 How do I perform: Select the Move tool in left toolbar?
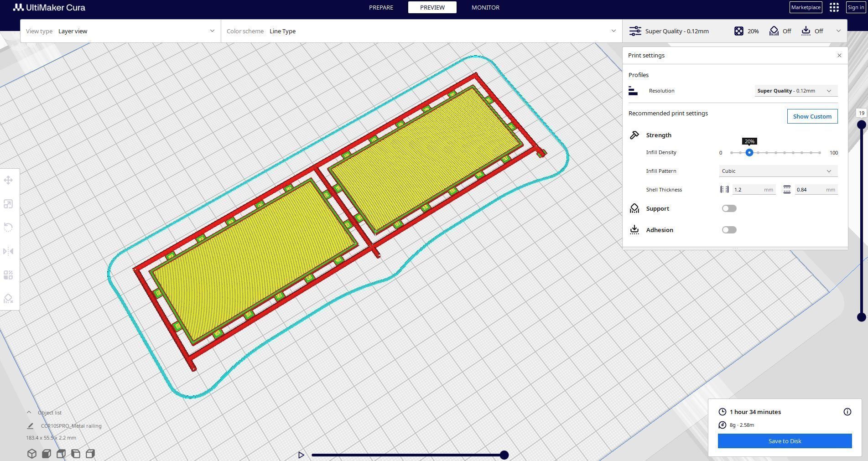click(8, 180)
